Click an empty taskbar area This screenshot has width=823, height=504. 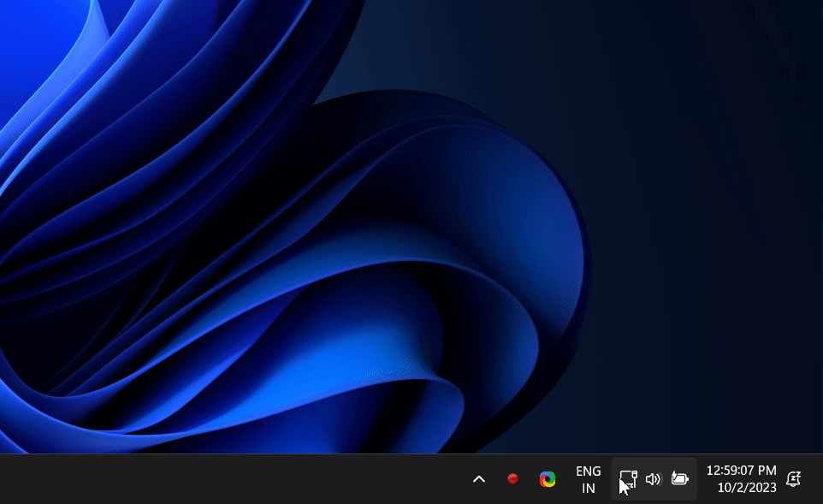click(x=257, y=479)
